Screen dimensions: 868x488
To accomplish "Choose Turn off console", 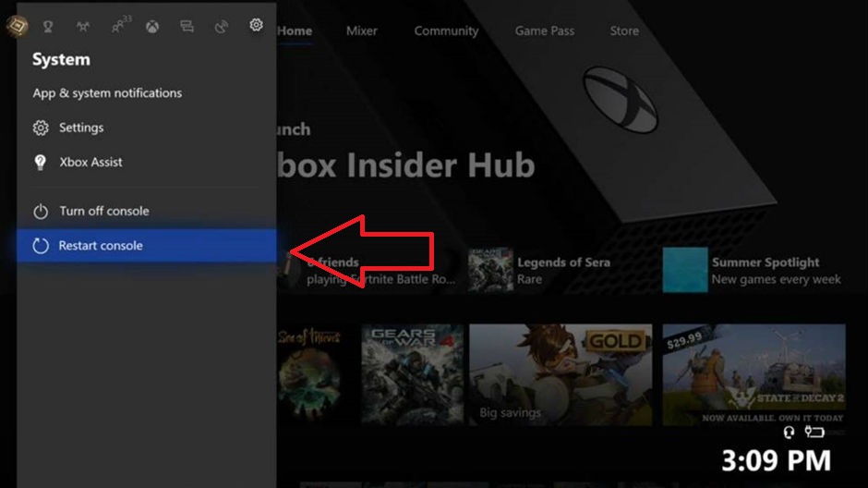I will pyautogui.click(x=146, y=211).
